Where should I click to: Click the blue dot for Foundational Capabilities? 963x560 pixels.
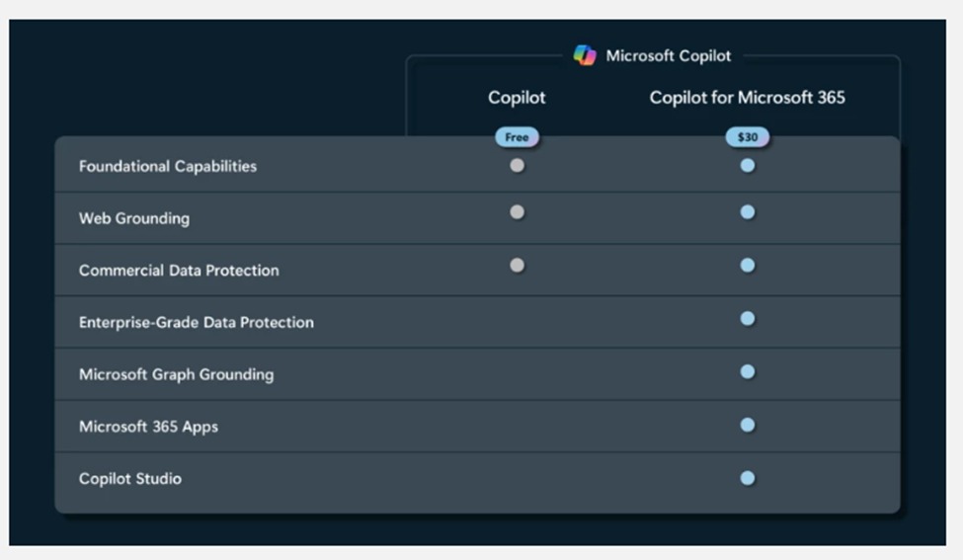[x=748, y=166]
